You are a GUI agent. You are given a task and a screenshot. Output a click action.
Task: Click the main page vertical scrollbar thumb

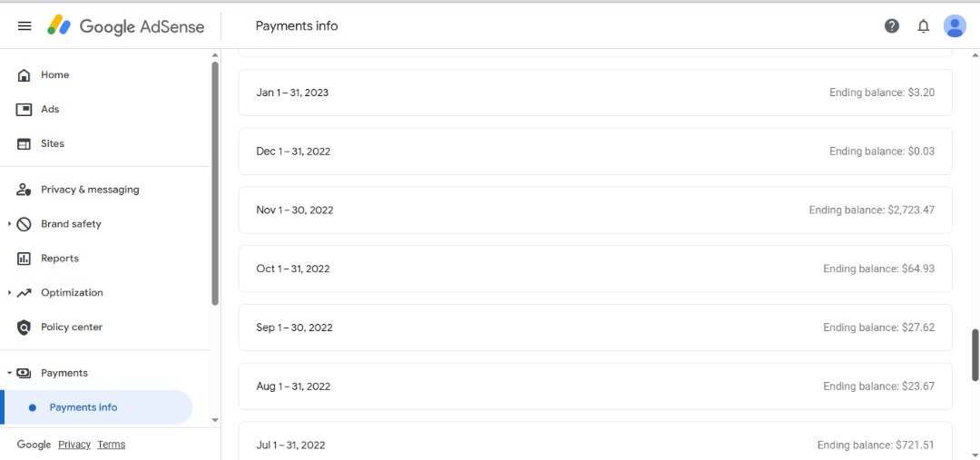(x=975, y=354)
